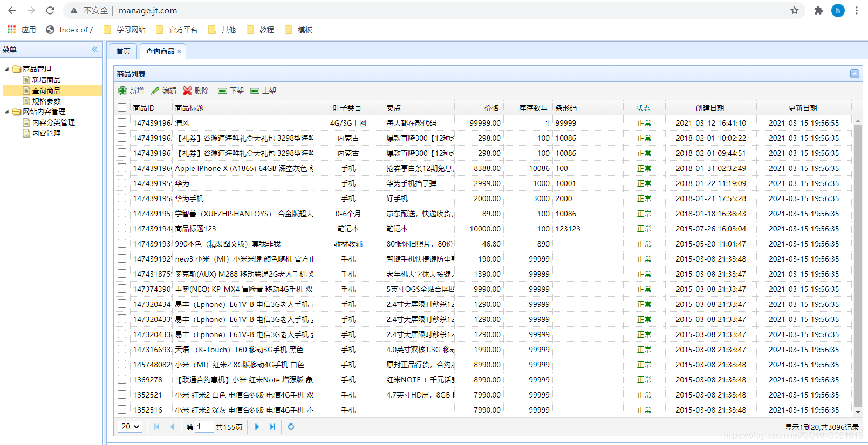
Task: Collapse the 菜单 side panel
Action: click(95, 49)
